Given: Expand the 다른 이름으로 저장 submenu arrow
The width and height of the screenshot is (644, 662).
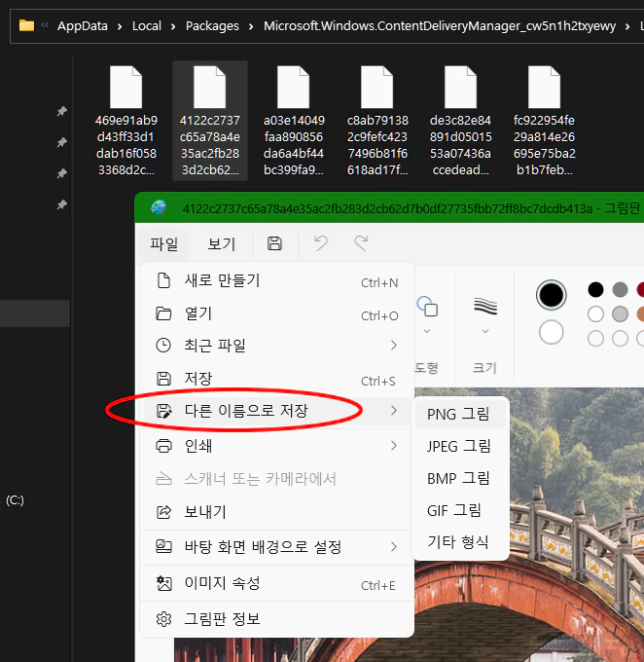Looking at the screenshot, I should 394,411.
